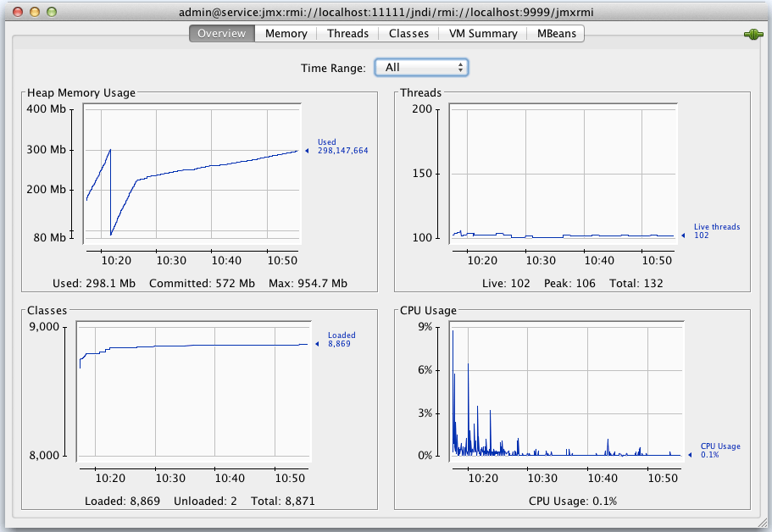Zoom the window using the green button
Screen dimensions: 772x532
coord(51,13)
